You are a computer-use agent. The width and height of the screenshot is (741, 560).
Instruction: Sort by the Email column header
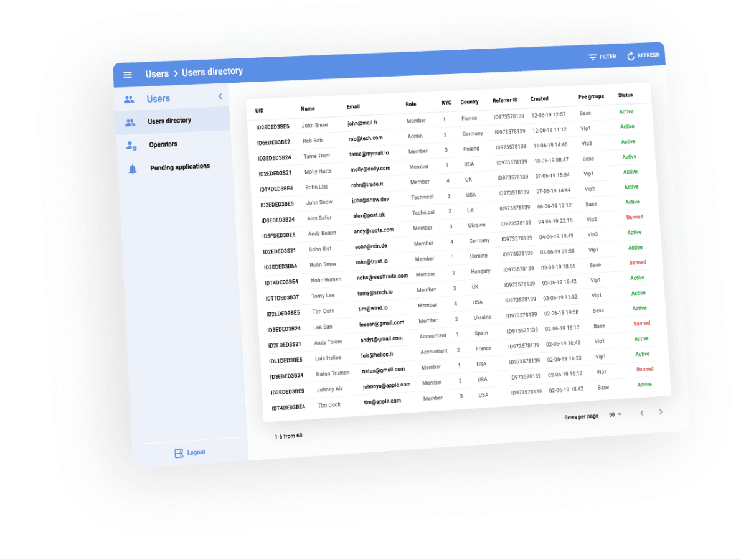[353, 107]
